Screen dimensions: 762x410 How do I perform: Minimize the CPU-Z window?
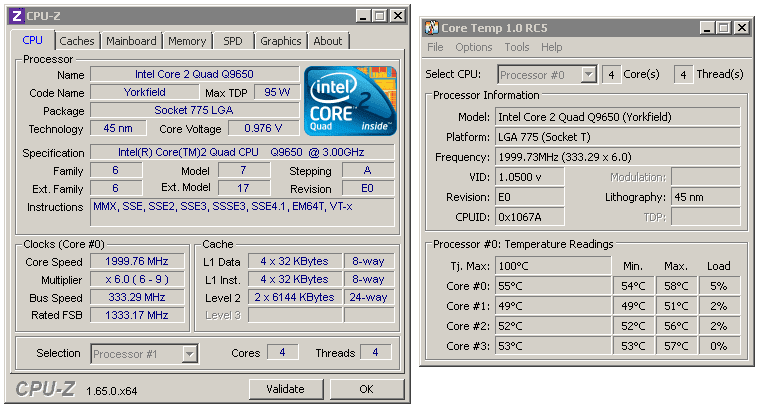pos(363,16)
